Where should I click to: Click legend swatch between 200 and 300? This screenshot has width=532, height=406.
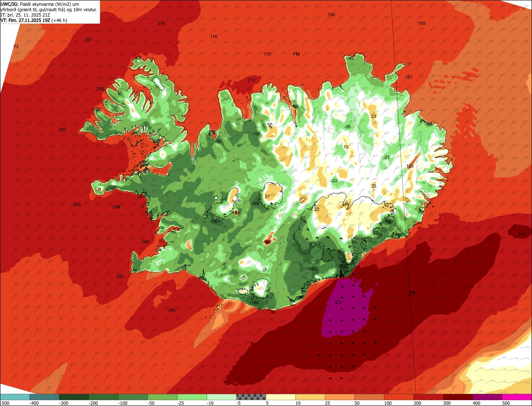click(429, 397)
